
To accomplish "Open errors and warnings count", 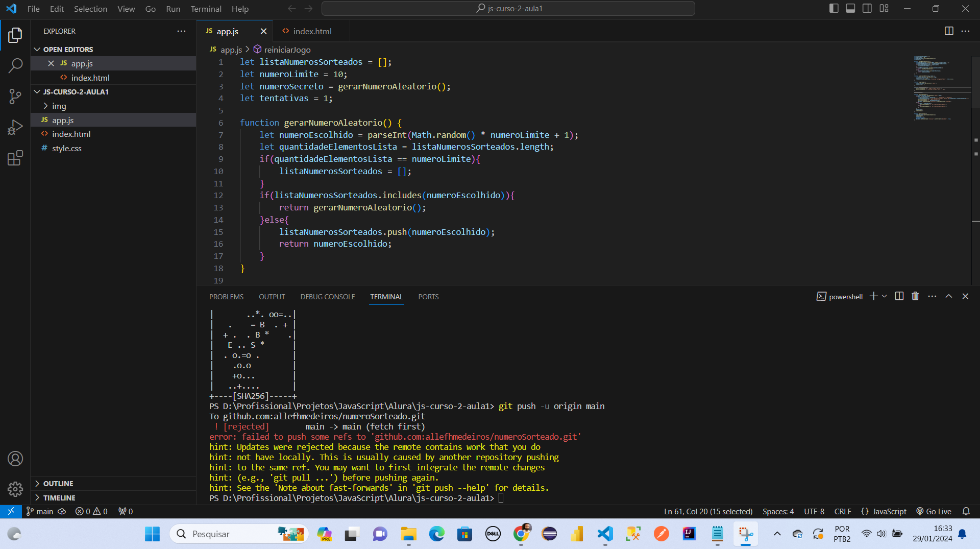I will tap(91, 511).
